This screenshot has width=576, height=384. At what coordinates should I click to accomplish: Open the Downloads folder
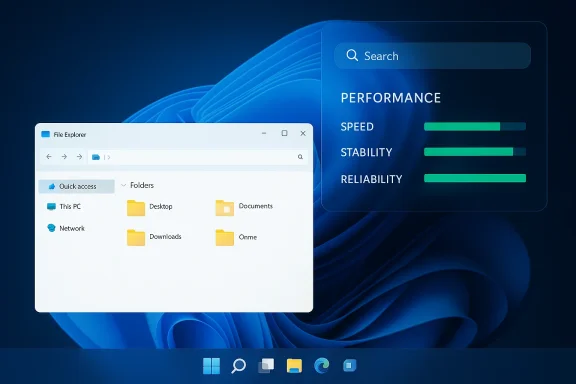[x=154, y=237]
